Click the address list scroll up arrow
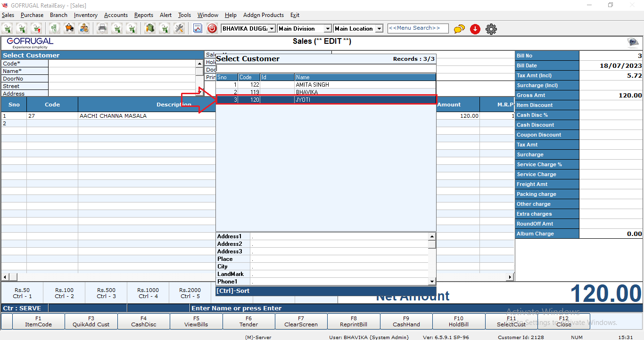 pos(432,236)
